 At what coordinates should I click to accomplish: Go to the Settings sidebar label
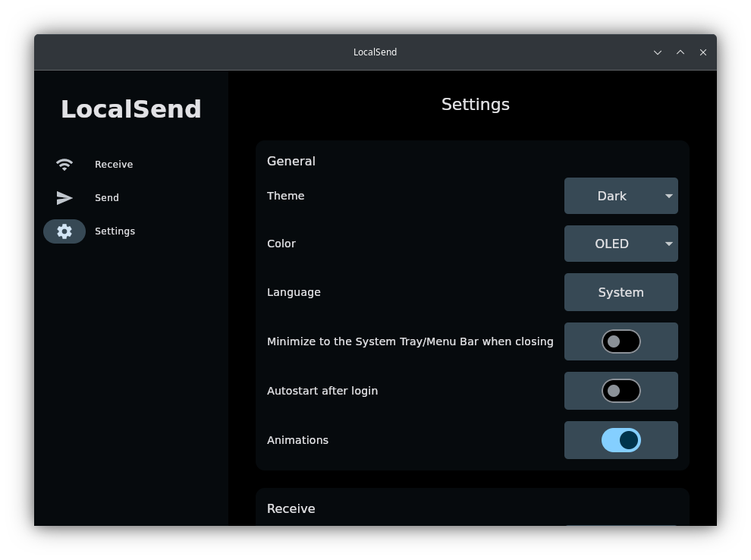[x=115, y=231]
